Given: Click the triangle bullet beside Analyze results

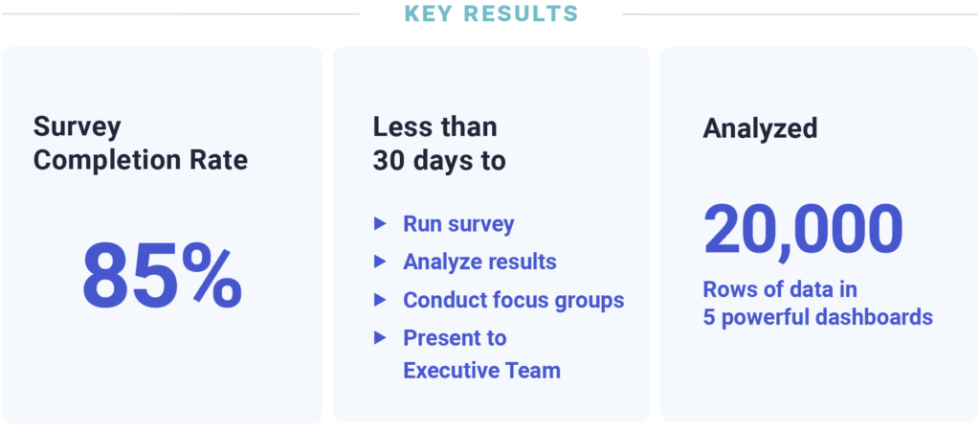Looking at the screenshot, I should 380,262.
